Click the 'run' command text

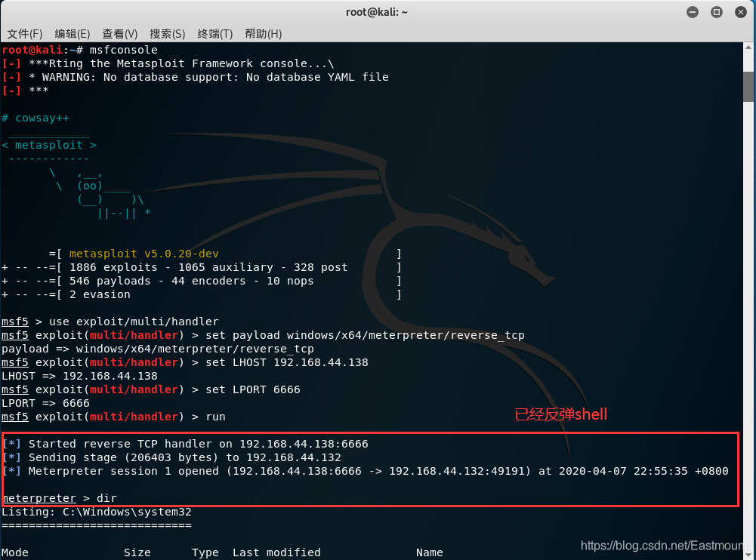(215, 417)
